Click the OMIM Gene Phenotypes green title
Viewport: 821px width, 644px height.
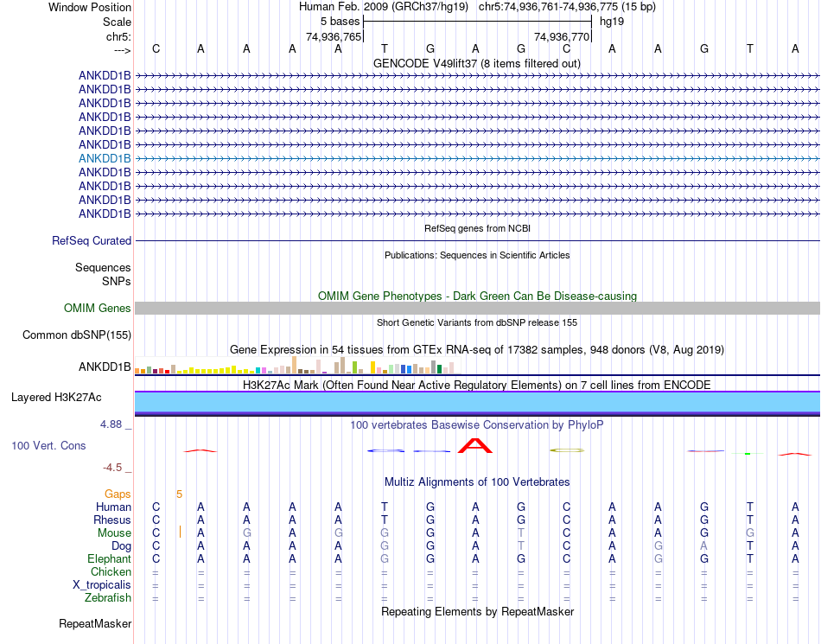(477, 296)
